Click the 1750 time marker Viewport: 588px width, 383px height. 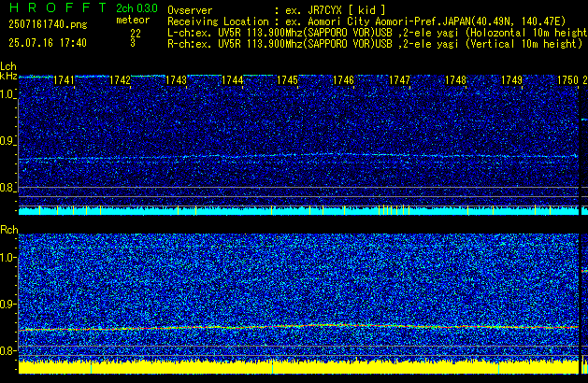[567, 80]
